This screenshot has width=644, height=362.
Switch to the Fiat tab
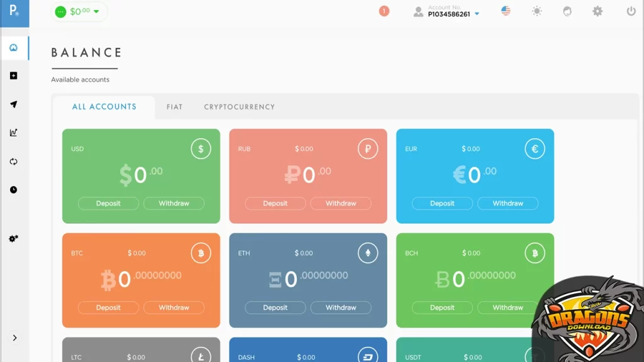coord(174,107)
